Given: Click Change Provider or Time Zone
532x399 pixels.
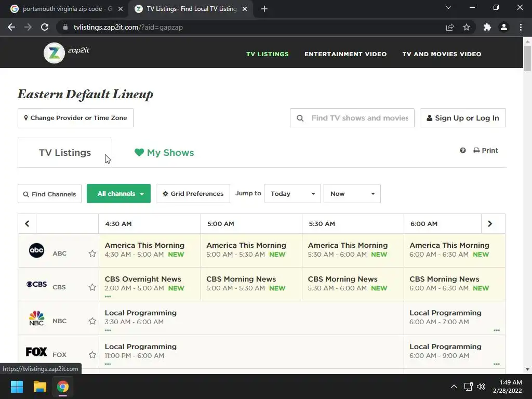Looking at the screenshot, I should click(x=76, y=118).
